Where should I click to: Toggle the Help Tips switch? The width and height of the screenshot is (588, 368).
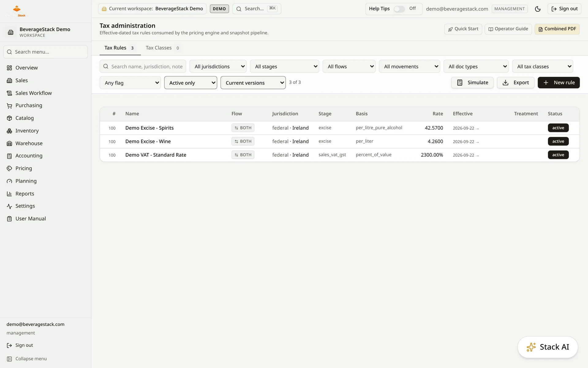[x=399, y=9]
